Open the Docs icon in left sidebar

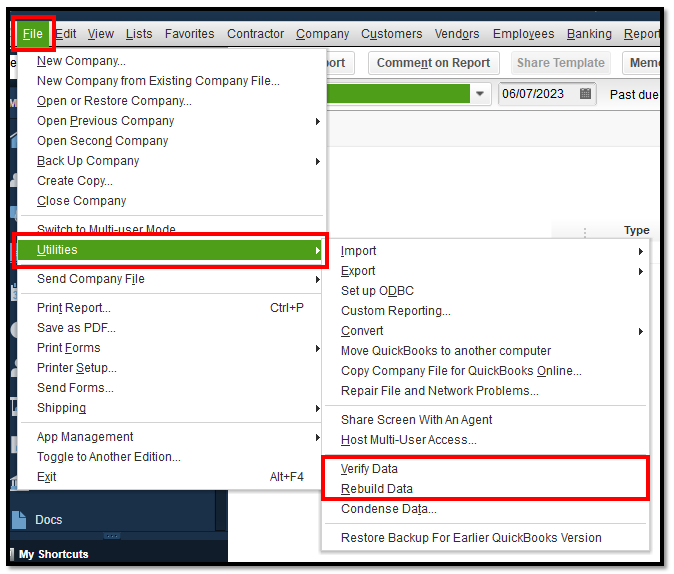[x=19, y=520]
